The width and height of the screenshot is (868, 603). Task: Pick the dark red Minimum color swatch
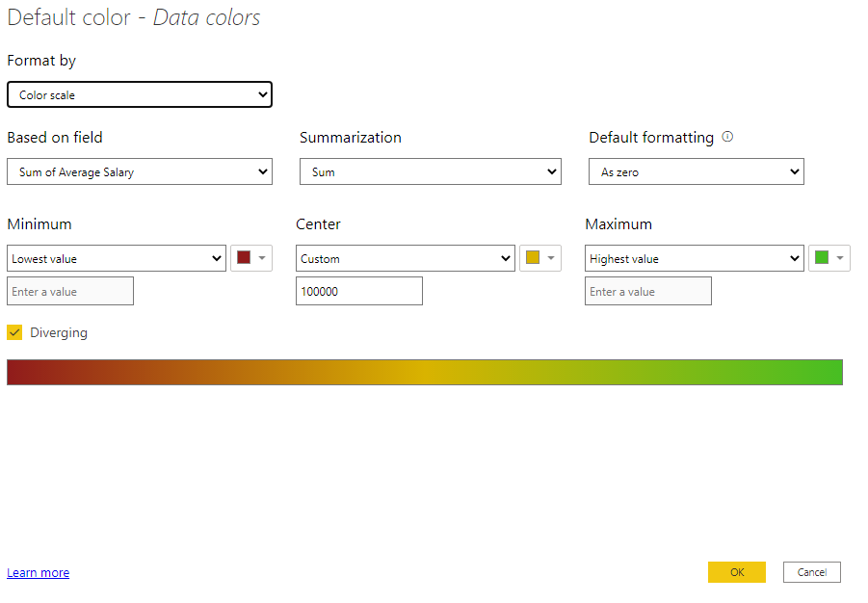click(x=244, y=257)
